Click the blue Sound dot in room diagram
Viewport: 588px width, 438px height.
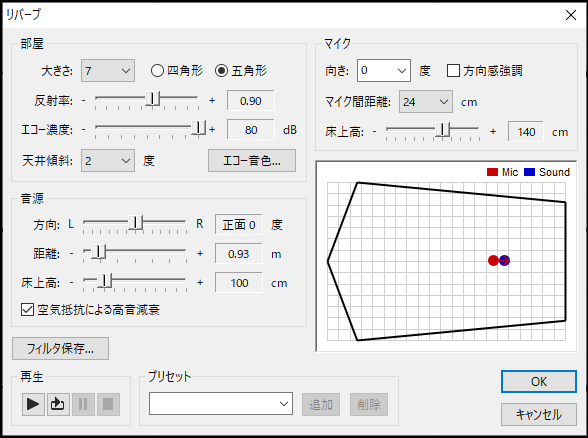505,261
